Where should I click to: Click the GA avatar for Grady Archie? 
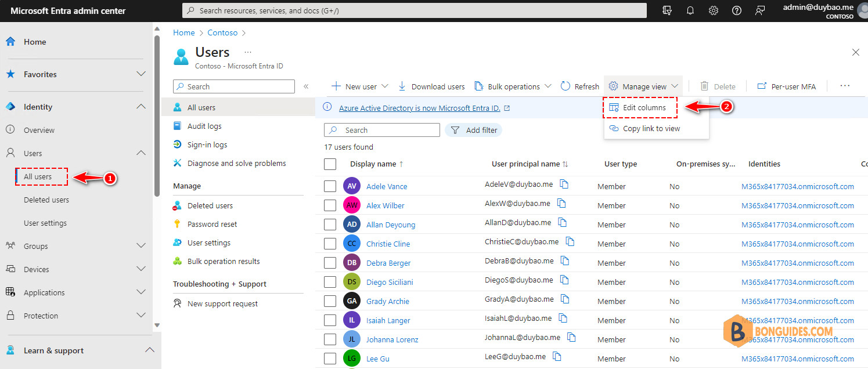tap(352, 301)
